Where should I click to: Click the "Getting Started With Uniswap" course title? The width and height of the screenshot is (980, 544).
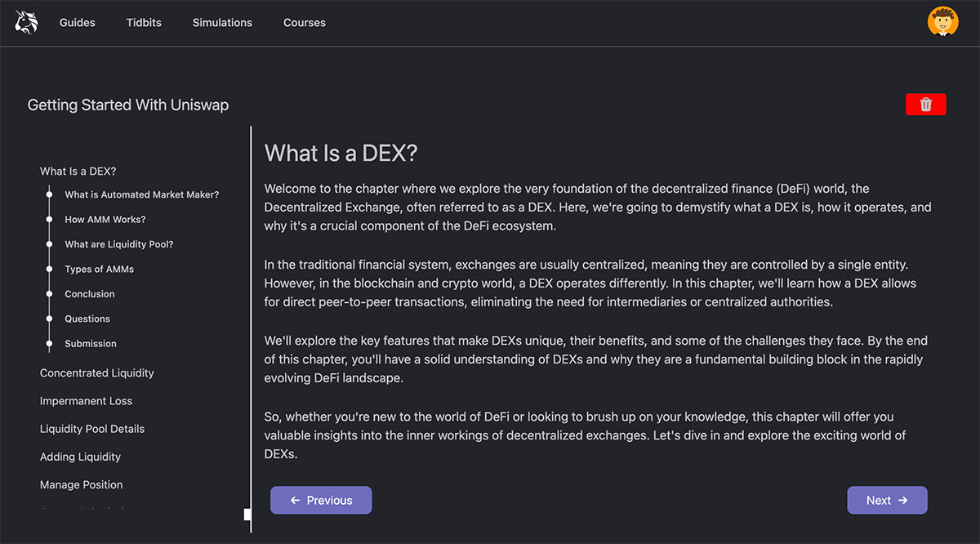(128, 105)
